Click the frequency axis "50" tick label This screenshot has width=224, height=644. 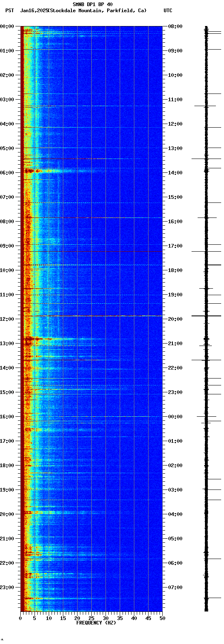(x=162, y=618)
